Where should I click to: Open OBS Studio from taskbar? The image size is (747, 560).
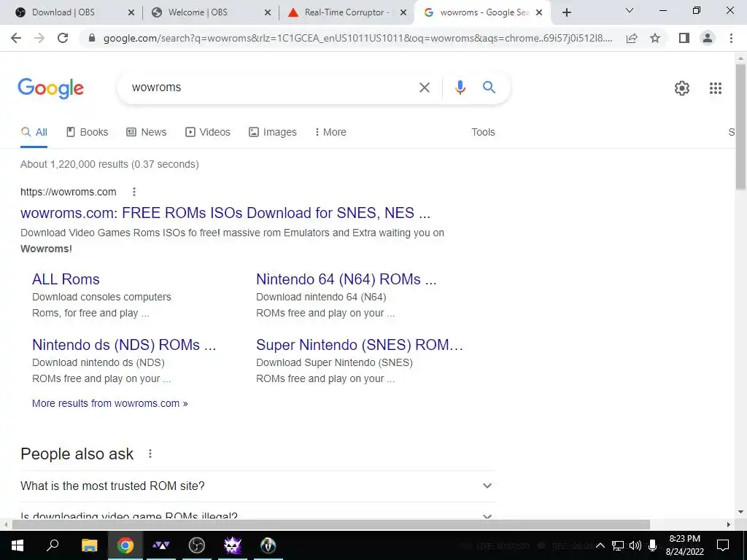coord(196,545)
